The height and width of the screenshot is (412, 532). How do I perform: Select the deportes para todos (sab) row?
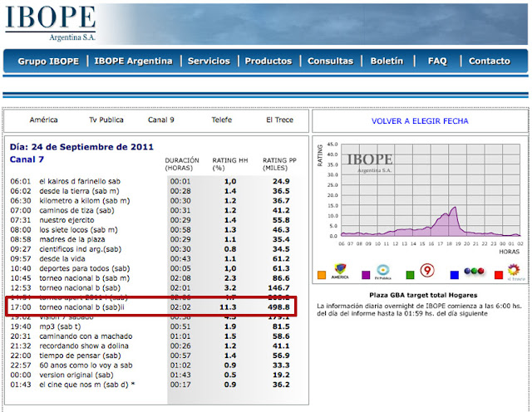(150, 268)
